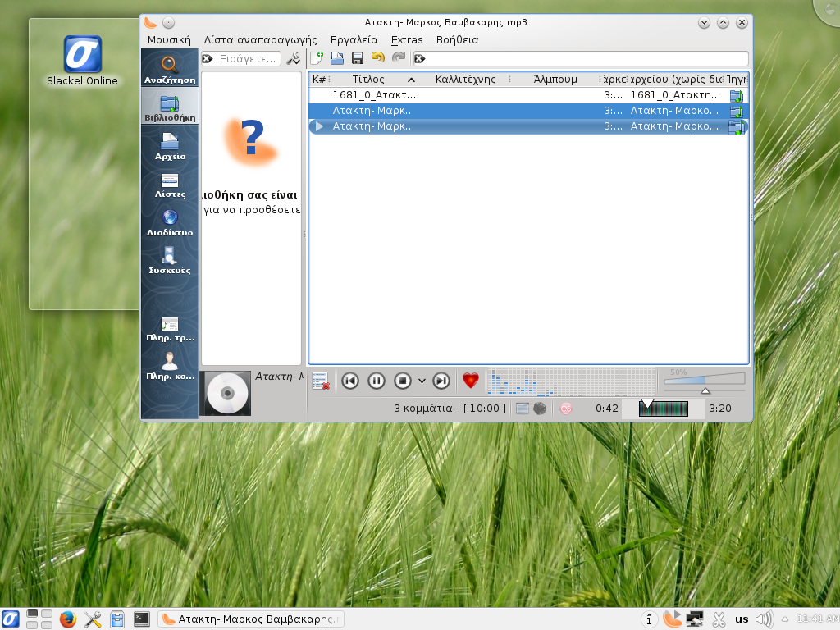The image size is (840, 630).
Task: Pause playback
Action: 377,381
